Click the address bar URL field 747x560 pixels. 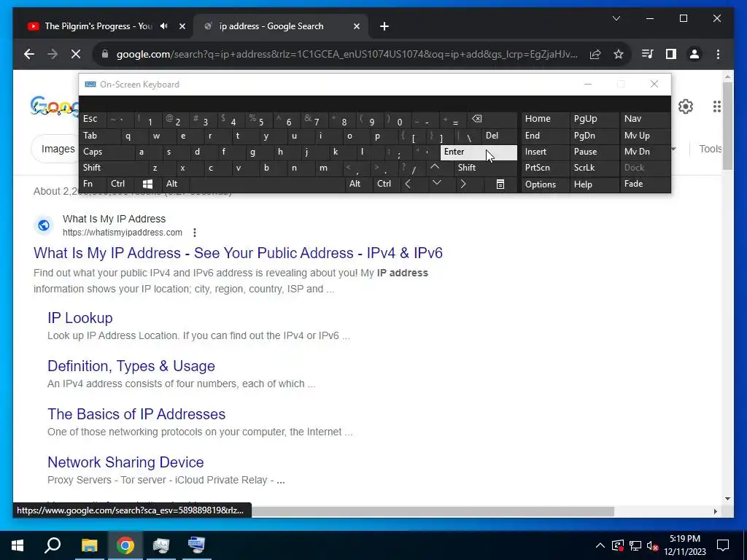[x=347, y=54]
